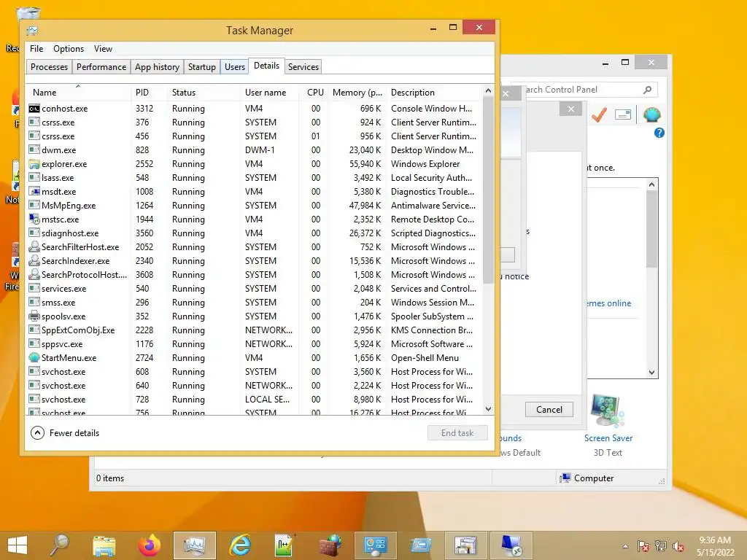The width and height of the screenshot is (747, 560).
Task: Click the SearchIndexer.exe icon
Action: (x=34, y=260)
